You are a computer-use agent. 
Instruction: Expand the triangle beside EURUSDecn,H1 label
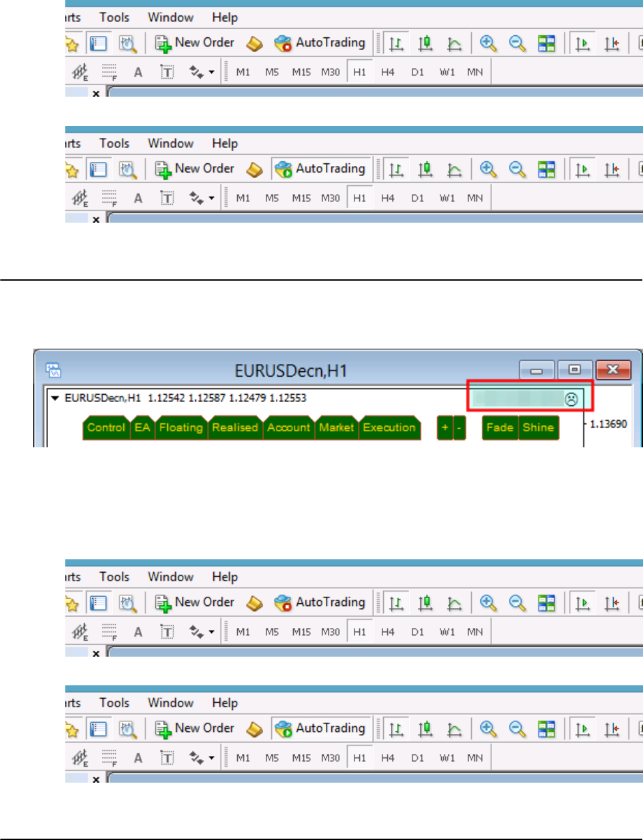point(55,398)
